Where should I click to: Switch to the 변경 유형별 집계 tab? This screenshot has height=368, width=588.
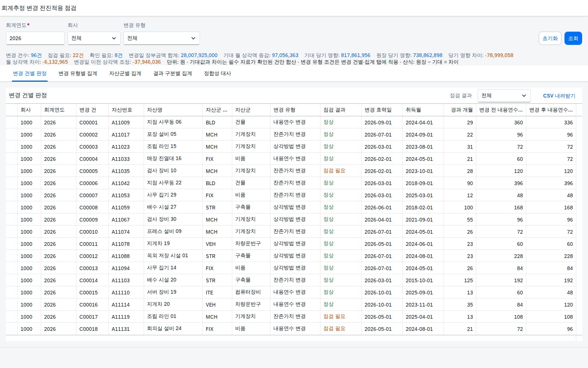tap(78, 74)
